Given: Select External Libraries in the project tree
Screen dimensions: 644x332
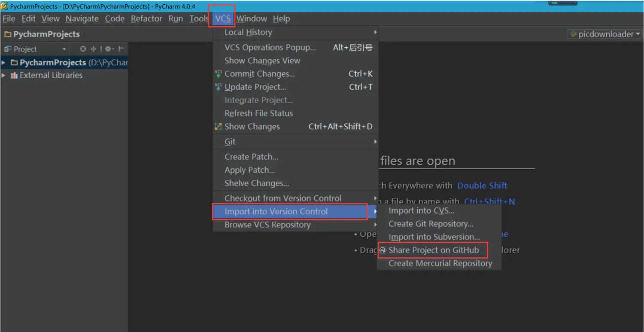Looking at the screenshot, I should (51, 75).
